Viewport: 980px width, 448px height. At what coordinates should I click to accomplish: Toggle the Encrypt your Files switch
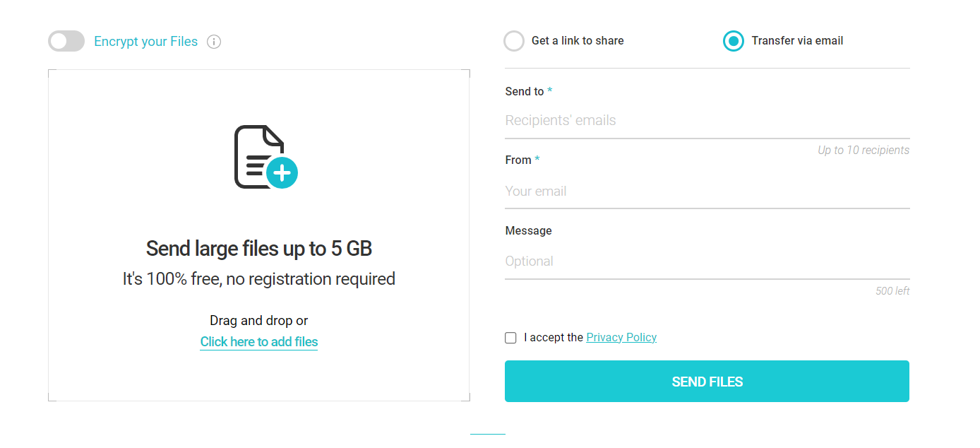click(66, 41)
